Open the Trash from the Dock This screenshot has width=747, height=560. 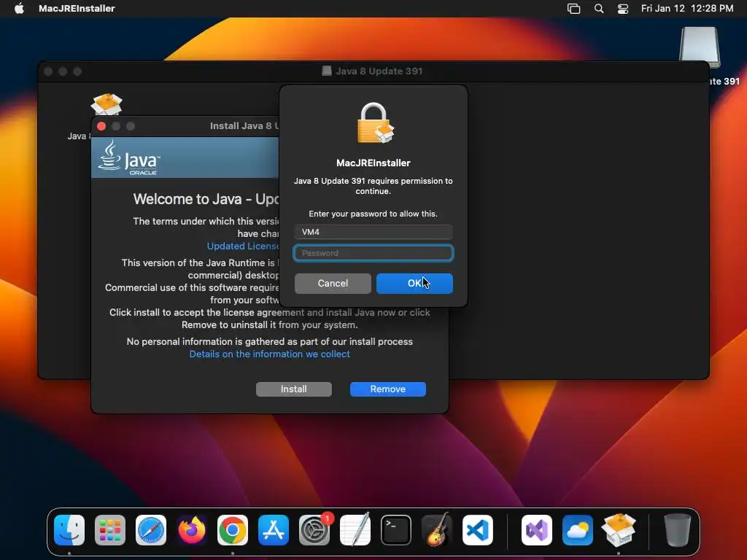pyautogui.click(x=678, y=530)
